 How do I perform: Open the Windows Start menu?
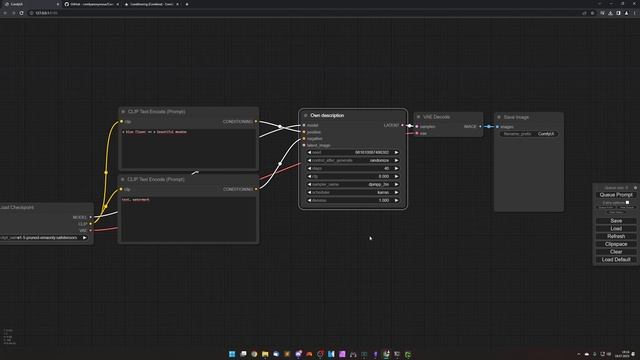click(x=232, y=354)
